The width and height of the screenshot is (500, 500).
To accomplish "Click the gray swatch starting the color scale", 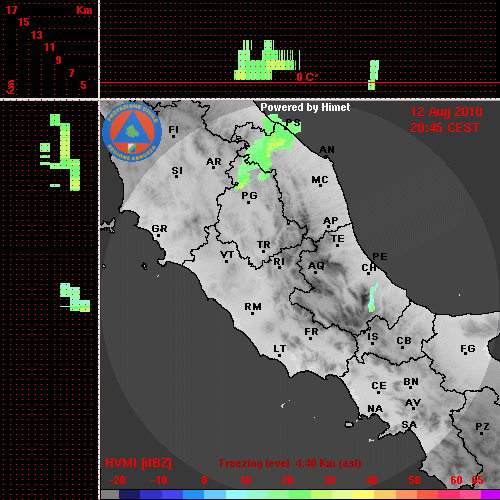I will (110, 494).
